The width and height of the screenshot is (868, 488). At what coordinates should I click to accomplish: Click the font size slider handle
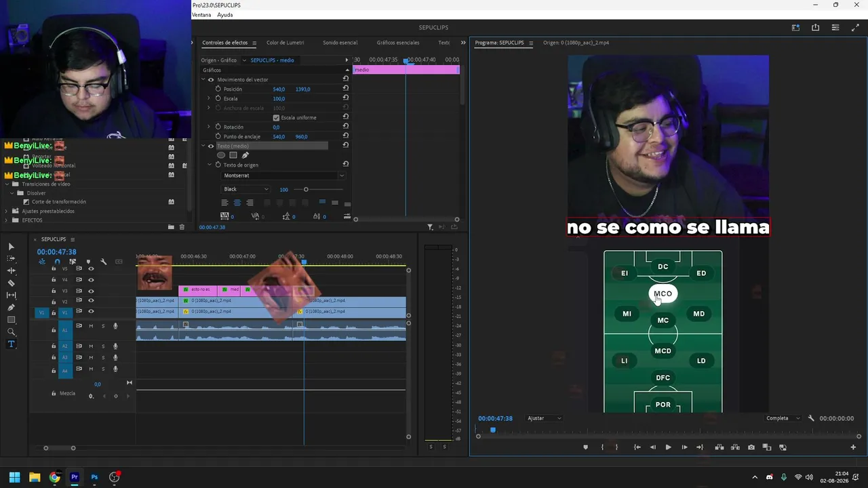(x=306, y=189)
